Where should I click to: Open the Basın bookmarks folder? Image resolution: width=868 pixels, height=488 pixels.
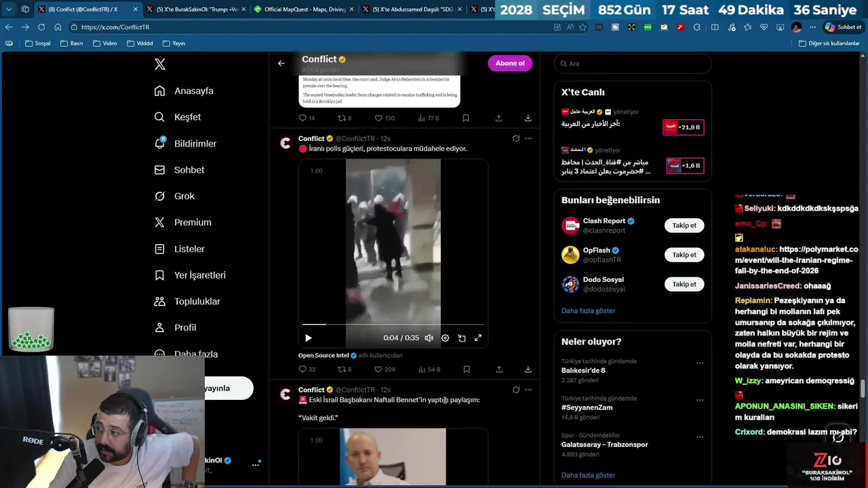tap(72, 43)
